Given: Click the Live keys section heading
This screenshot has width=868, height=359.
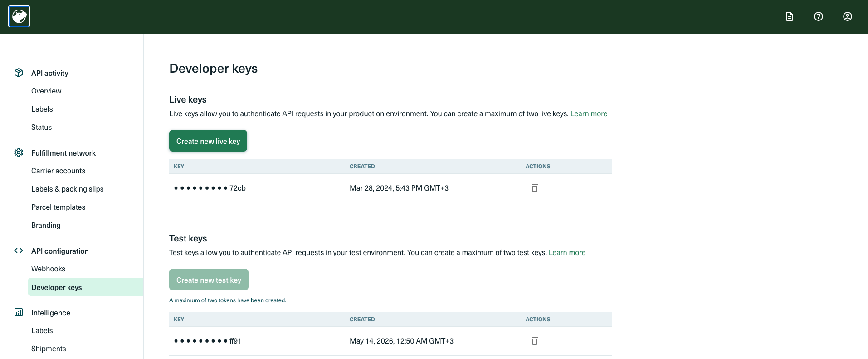Looking at the screenshot, I should point(188,99).
